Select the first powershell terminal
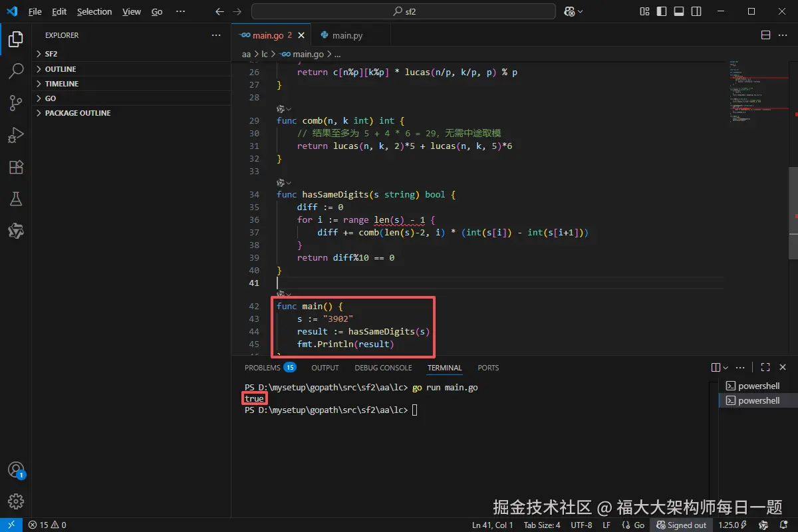798x532 pixels. [x=758, y=386]
